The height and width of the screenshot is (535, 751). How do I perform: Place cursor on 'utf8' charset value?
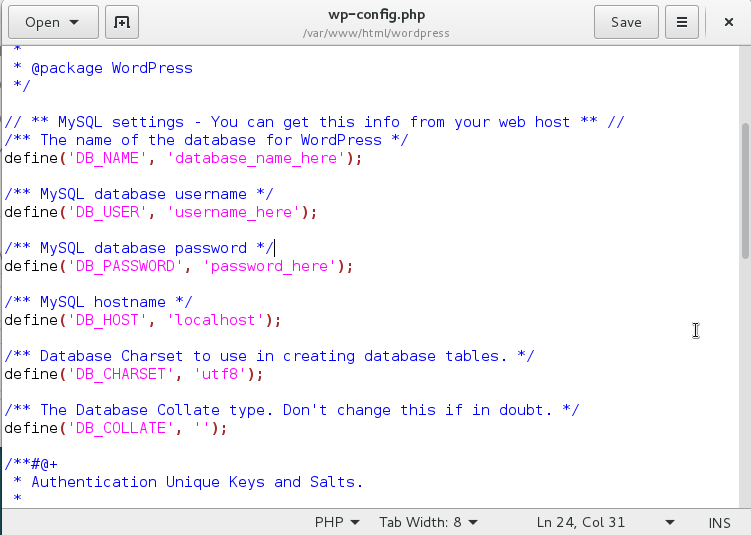[220, 374]
